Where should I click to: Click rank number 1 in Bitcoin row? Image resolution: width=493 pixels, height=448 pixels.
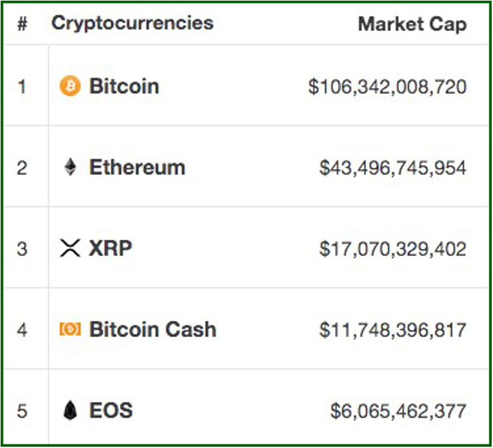pos(21,86)
